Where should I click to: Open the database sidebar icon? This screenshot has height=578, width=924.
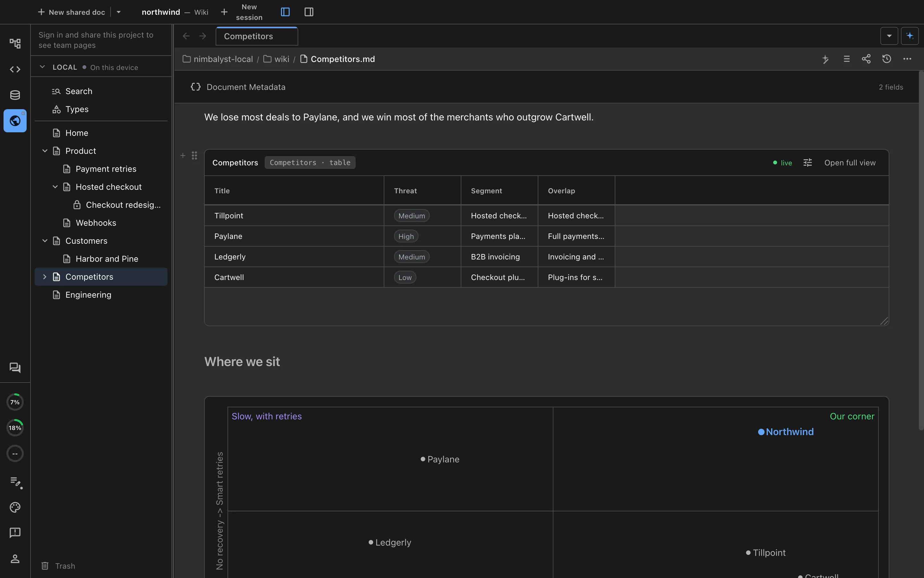pos(15,95)
